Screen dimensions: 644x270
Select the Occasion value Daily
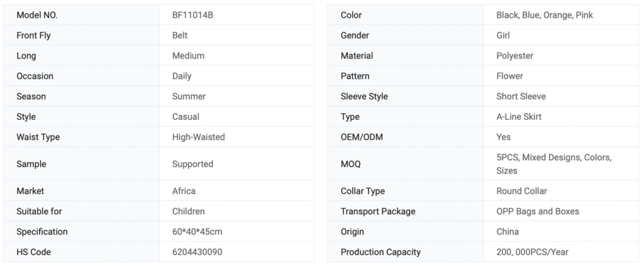tap(182, 76)
